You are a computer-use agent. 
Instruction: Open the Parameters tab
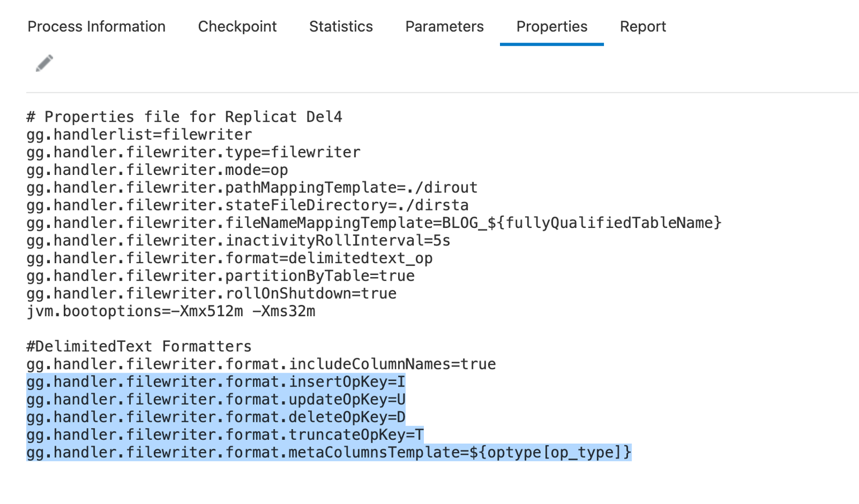pyautogui.click(x=444, y=27)
